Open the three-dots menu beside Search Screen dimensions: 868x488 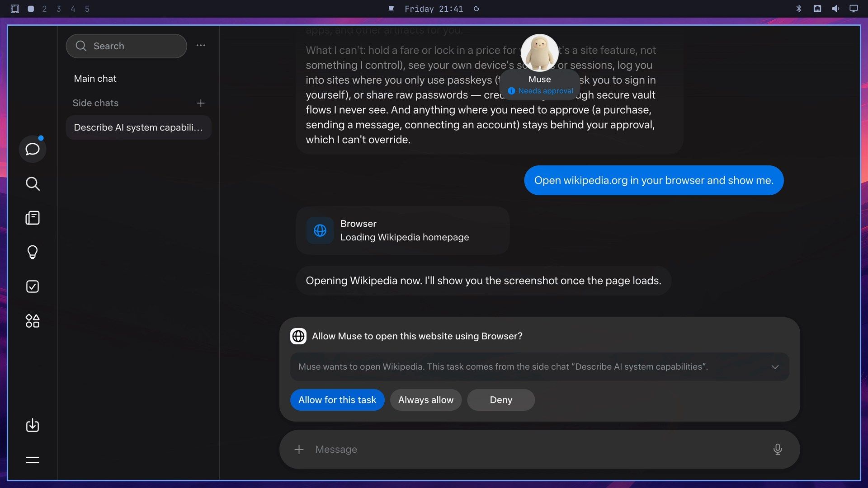click(201, 46)
